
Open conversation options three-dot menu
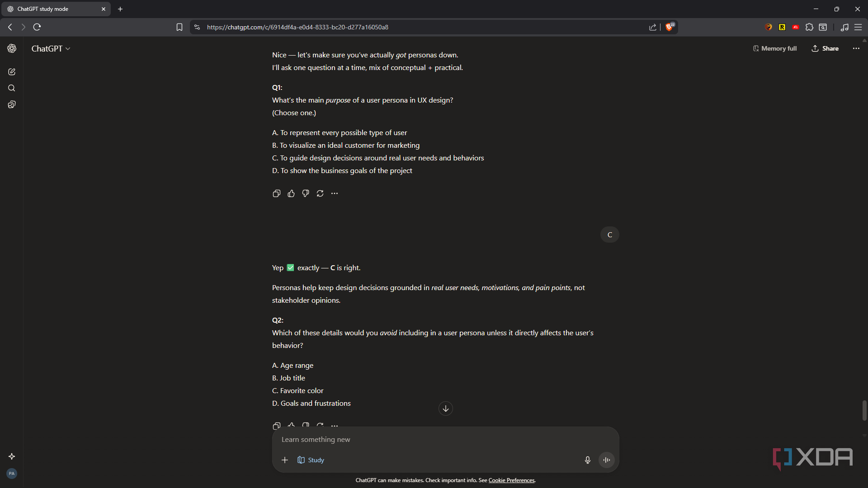856,48
